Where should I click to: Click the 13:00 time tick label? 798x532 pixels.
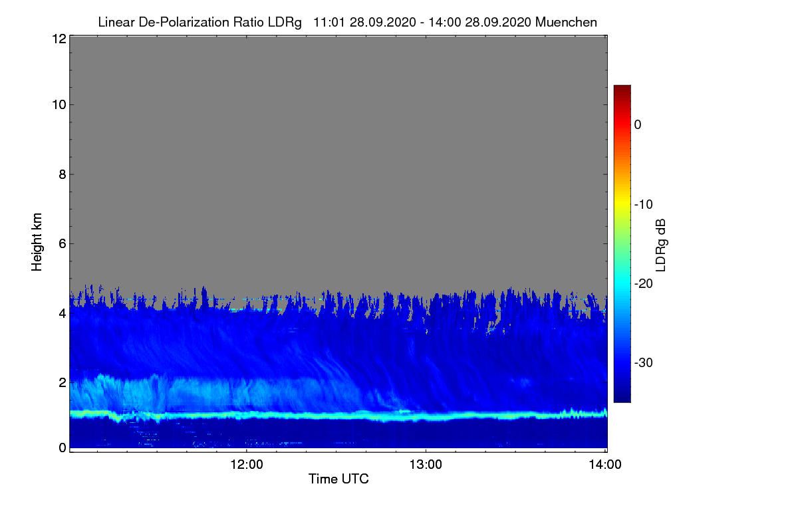pyautogui.click(x=426, y=465)
